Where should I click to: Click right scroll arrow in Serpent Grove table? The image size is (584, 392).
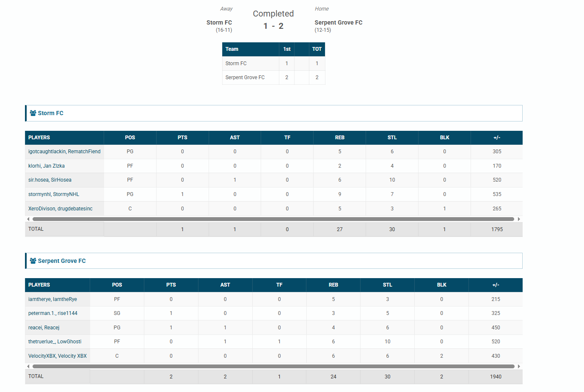519,367
